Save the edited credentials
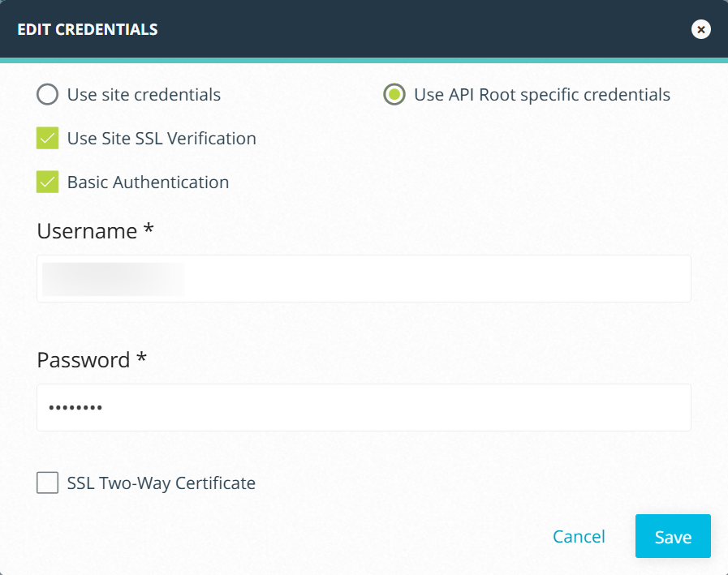The width and height of the screenshot is (728, 575). coord(673,536)
